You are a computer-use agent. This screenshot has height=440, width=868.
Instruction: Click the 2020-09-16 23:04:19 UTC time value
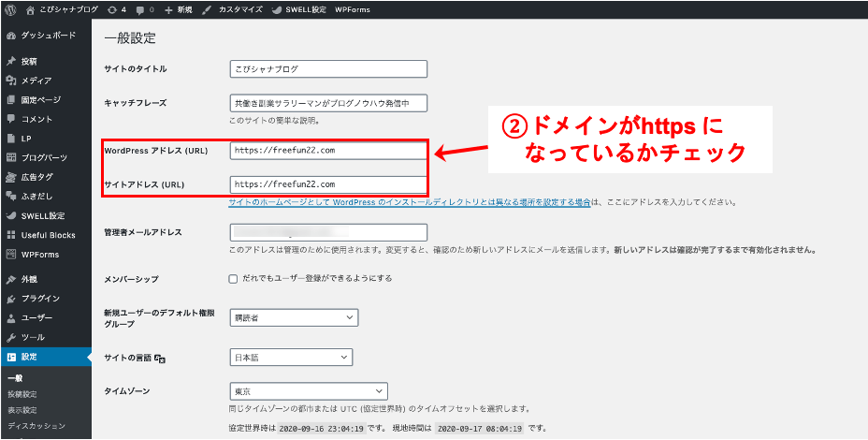321,429
